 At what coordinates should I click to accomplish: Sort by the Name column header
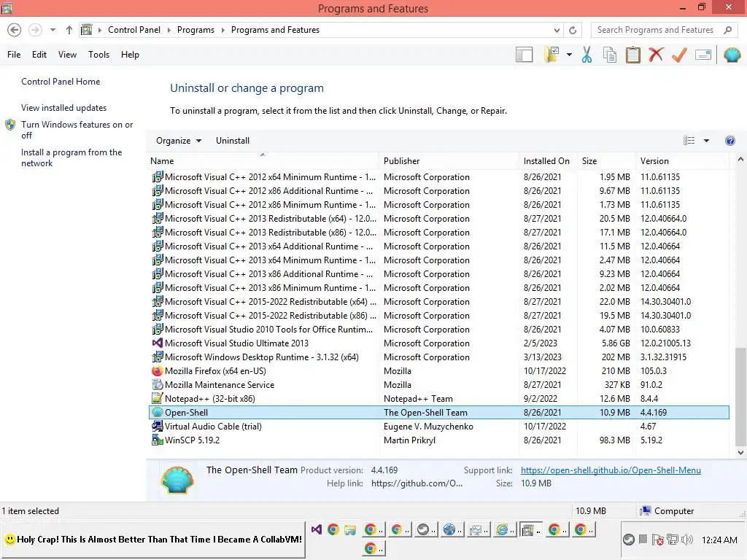tap(263, 161)
